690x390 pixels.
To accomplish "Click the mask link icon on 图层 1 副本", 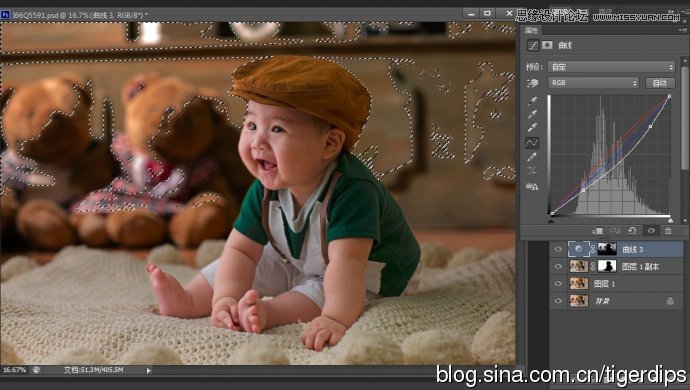I will [x=593, y=266].
